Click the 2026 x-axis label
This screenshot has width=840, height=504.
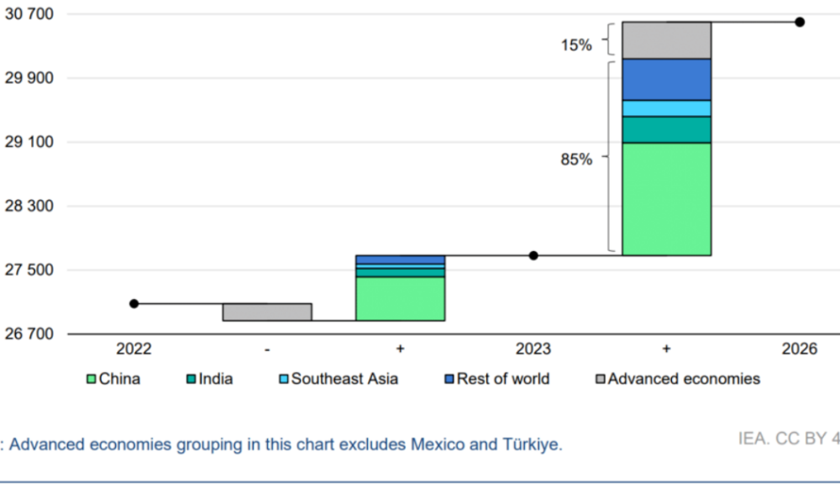coord(799,349)
